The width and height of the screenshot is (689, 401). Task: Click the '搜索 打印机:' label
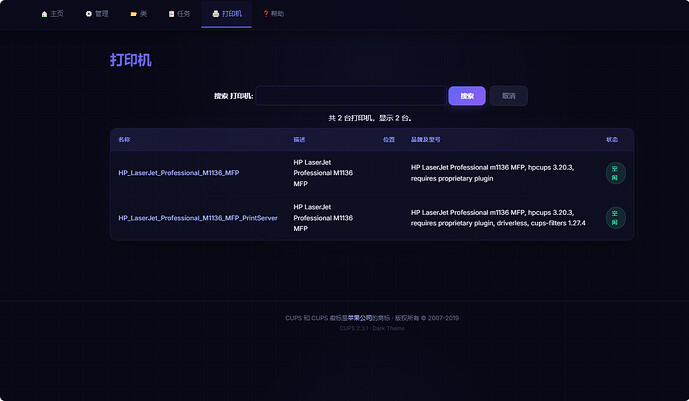click(x=233, y=96)
